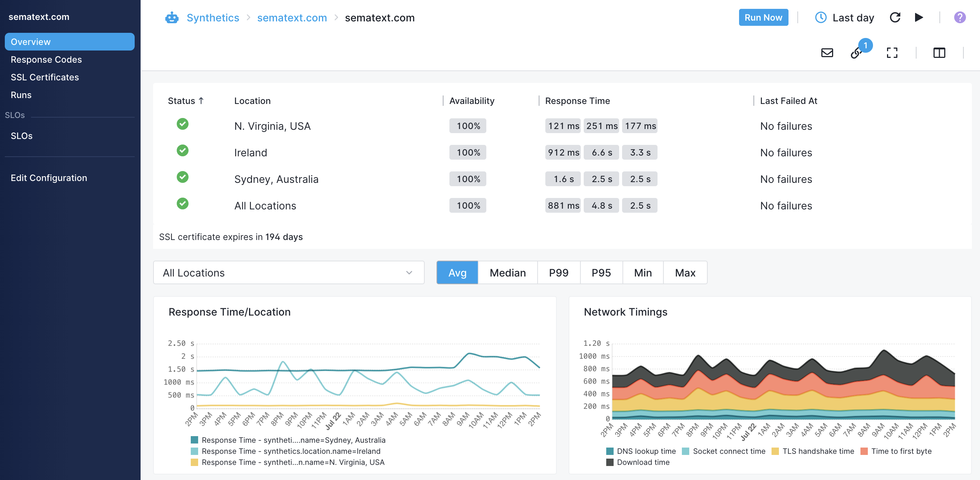Click the clock time picker icon
Screen dimensions: 980x480
(x=821, y=17)
